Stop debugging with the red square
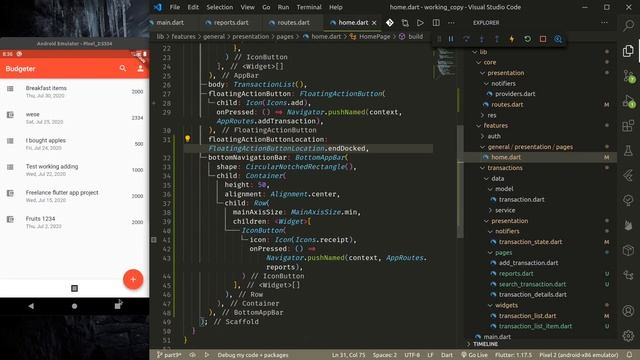This screenshot has height=360, width=640. [543, 39]
